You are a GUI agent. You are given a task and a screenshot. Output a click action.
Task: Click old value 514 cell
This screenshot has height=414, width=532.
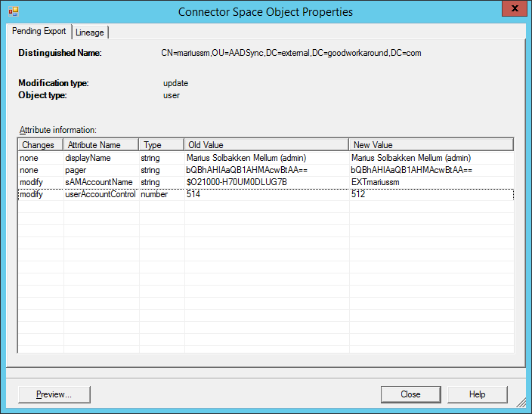(x=194, y=194)
